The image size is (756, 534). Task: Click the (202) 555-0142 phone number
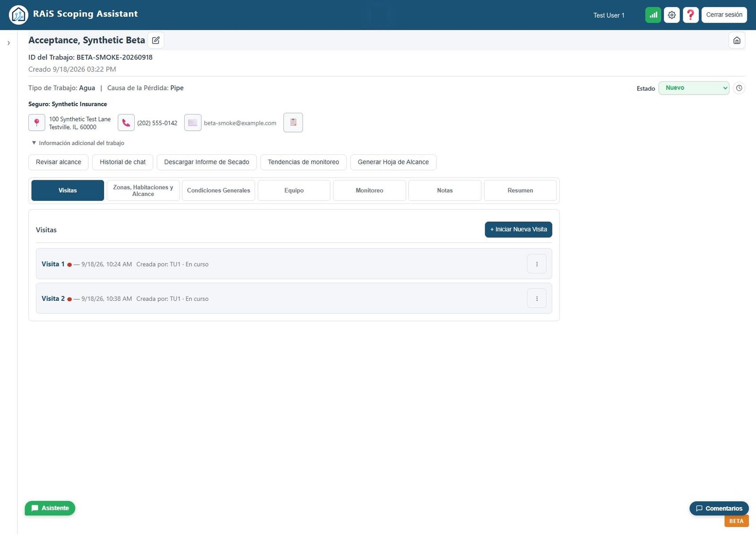[157, 123]
